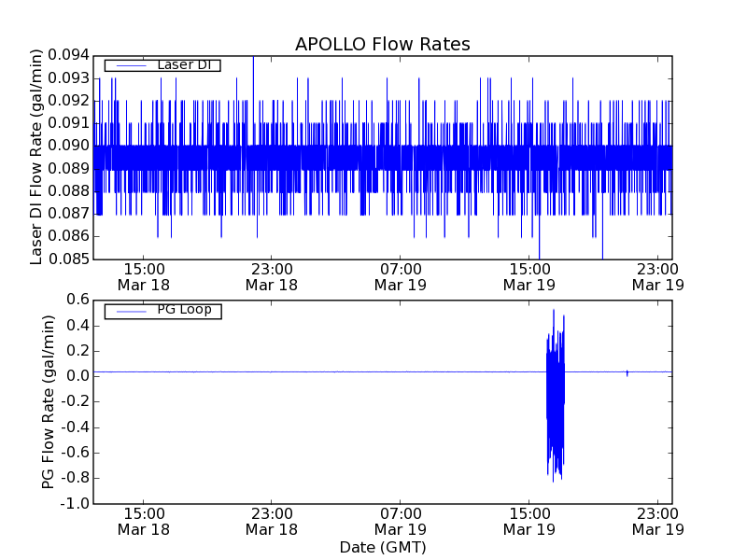Click the Date (GMT) x-axis label

point(382,547)
